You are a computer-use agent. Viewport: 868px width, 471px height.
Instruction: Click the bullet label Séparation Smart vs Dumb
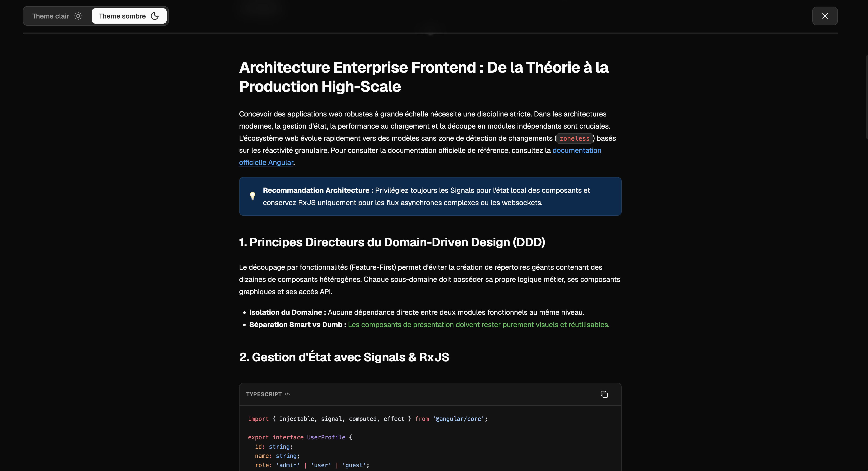click(x=298, y=325)
